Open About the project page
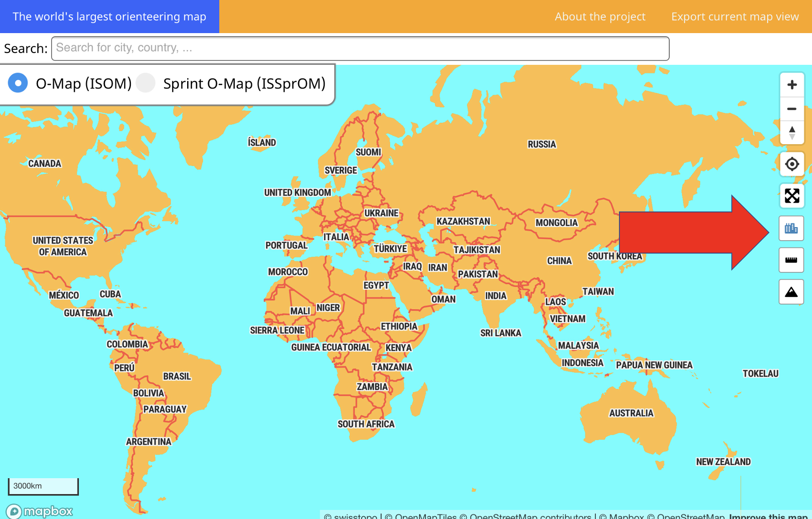812x519 pixels. tap(600, 16)
